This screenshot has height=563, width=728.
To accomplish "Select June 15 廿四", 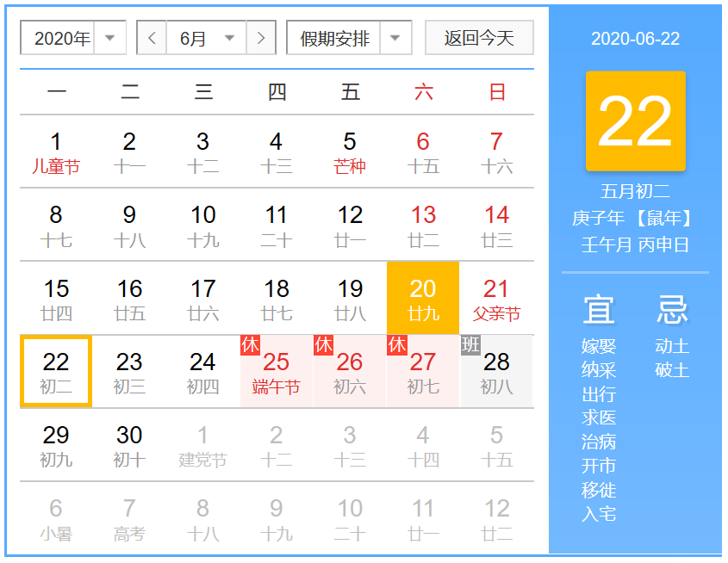I will click(56, 299).
